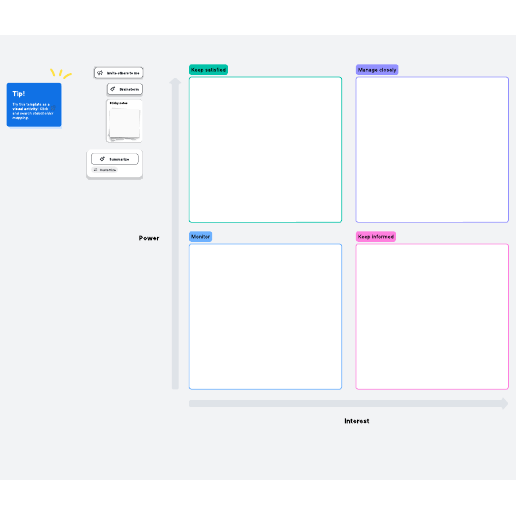This screenshot has width=516, height=516.
Task: Click the icon in the Brainstorm button
Action: (x=113, y=89)
